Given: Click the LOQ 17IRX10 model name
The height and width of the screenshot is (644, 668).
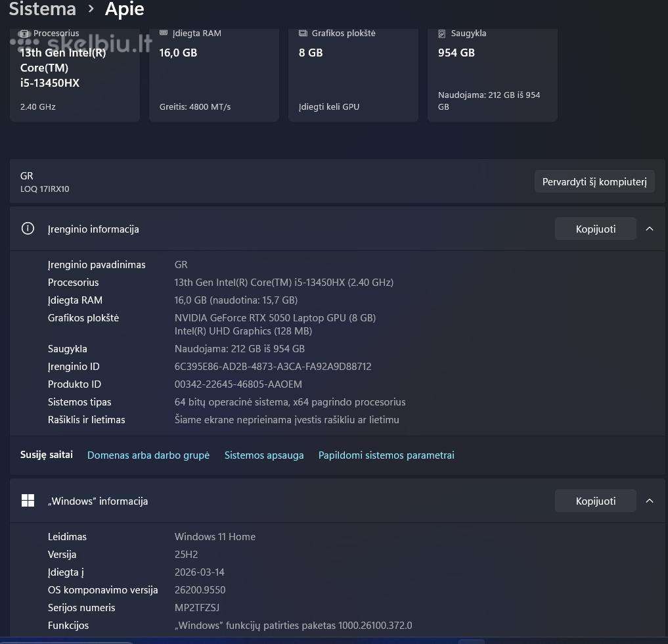Looking at the screenshot, I should [45, 189].
